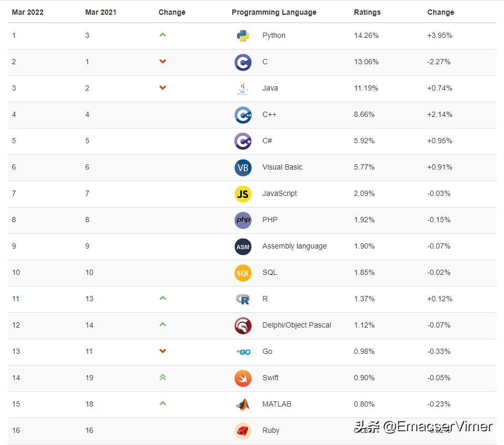Click the Python logo icon

[x=243, y=36]
